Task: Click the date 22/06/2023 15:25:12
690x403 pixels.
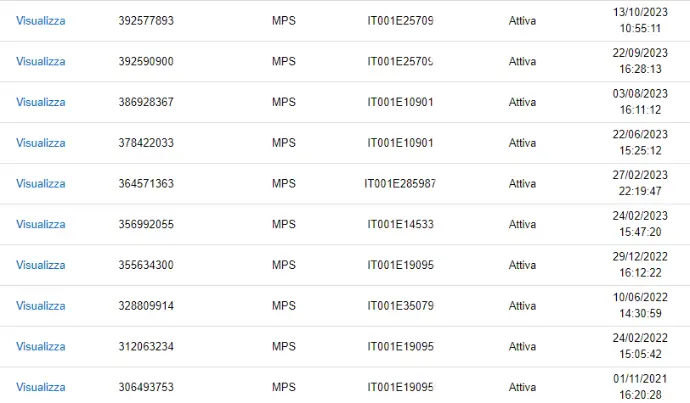Action: [x=639, y=143]
